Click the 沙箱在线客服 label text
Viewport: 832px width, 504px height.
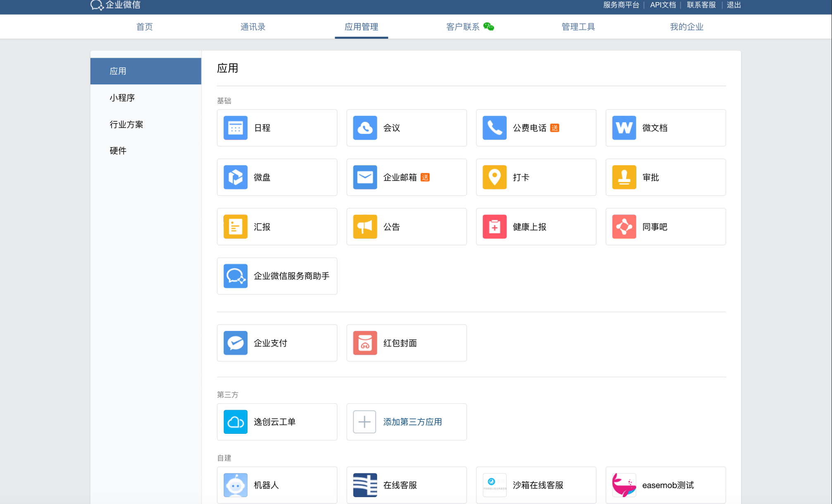538,485
